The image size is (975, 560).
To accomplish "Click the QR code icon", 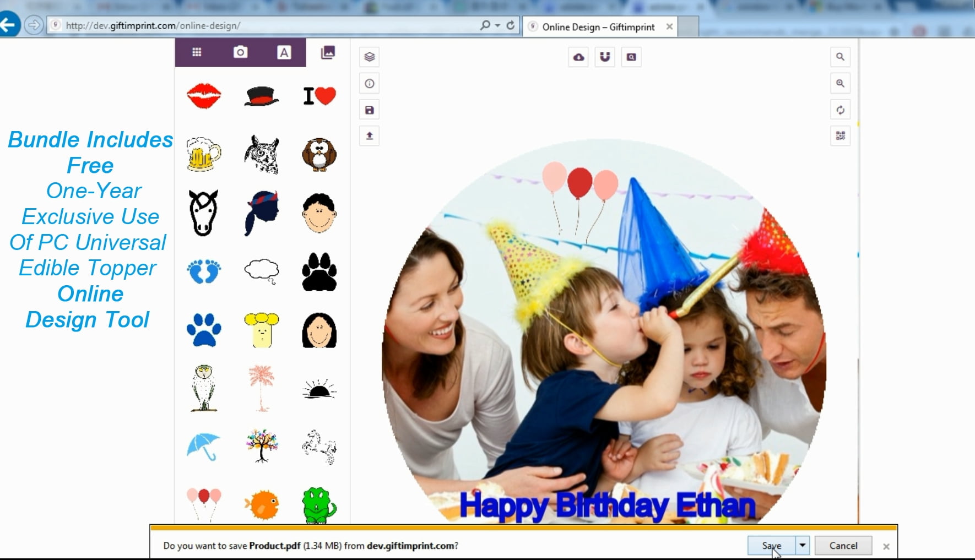I will [x=840, y=136].
